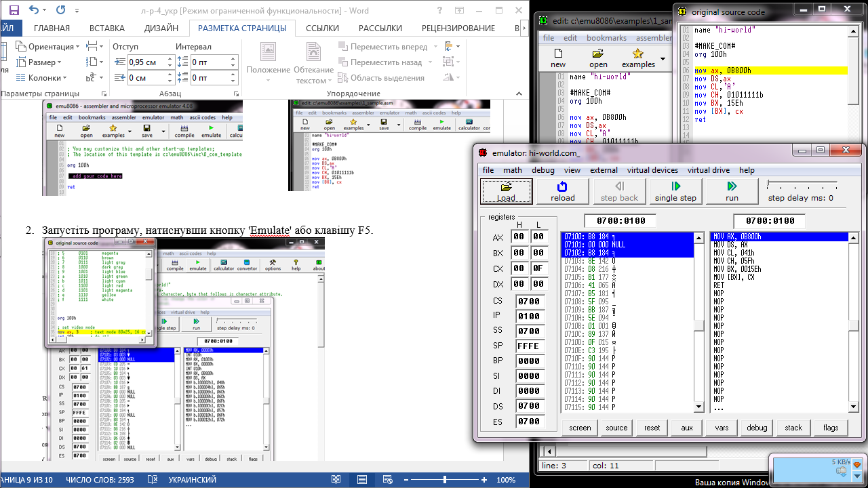Click the aux button in emulator
Screen dimensions: 868x488
[687, 428]
